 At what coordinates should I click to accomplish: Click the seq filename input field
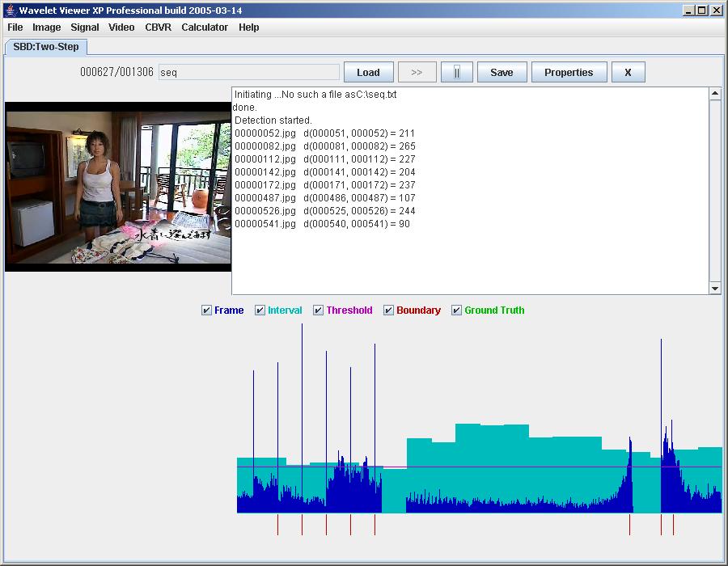click(248, 72)
